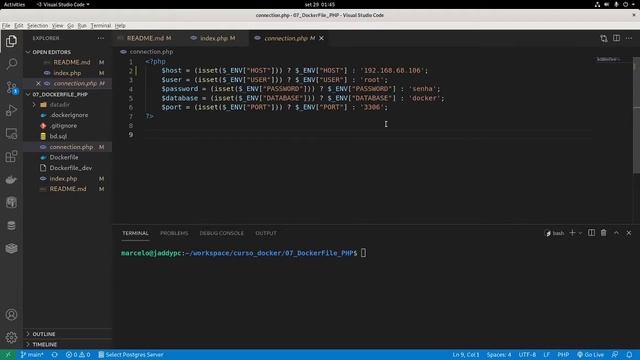Click the main branch in status bar
The width and height of the screenshot is (640, 360).
click(32, 355)
